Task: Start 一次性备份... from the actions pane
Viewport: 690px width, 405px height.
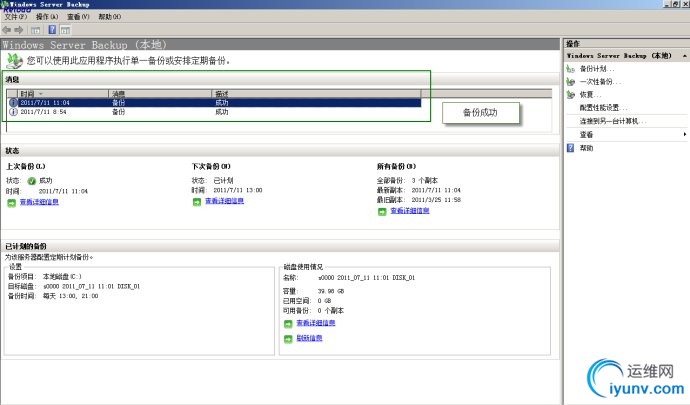Action: pos(600,82)
